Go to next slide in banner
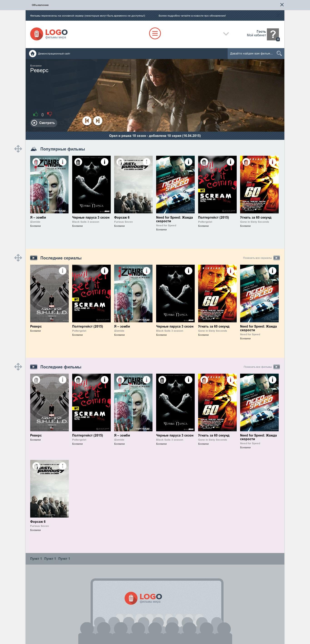The image size is (310, 644). (x=98, y=121)
